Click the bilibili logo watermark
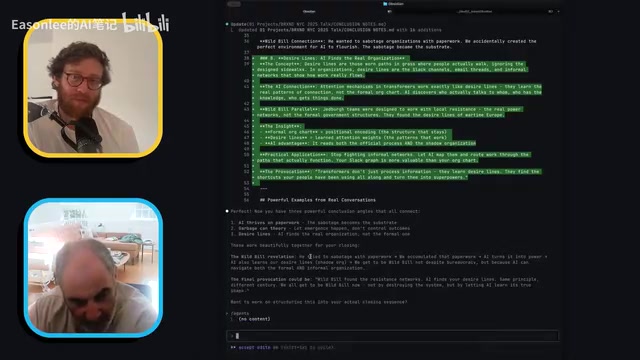This screenshot has height=360, width=640. [x=145, y=23]
